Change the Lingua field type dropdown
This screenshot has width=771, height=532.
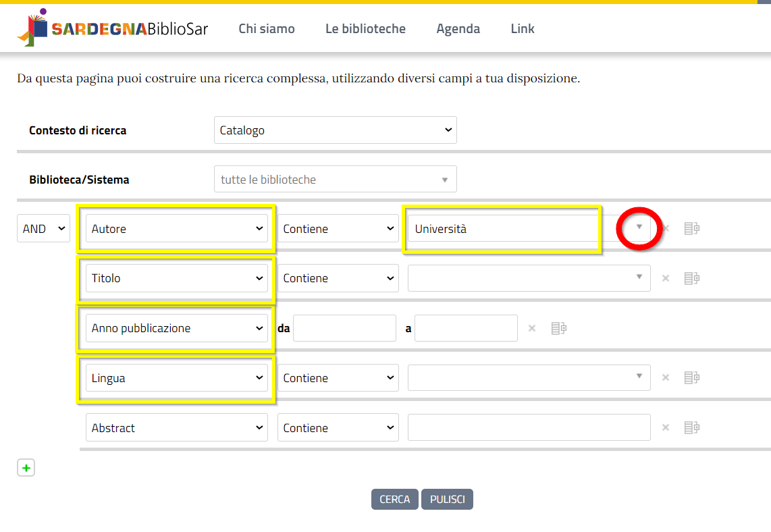click(x=177, y=378)
